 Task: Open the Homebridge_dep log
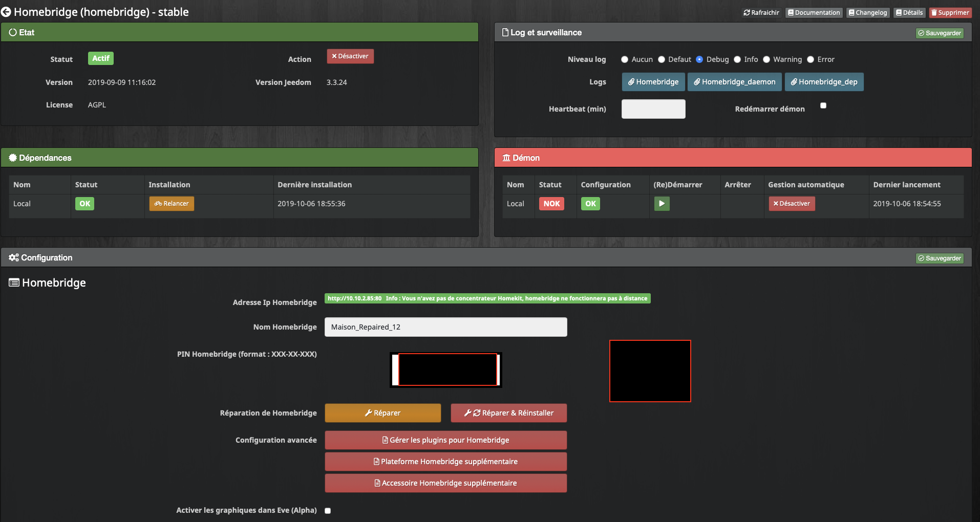tap(824, 82)
